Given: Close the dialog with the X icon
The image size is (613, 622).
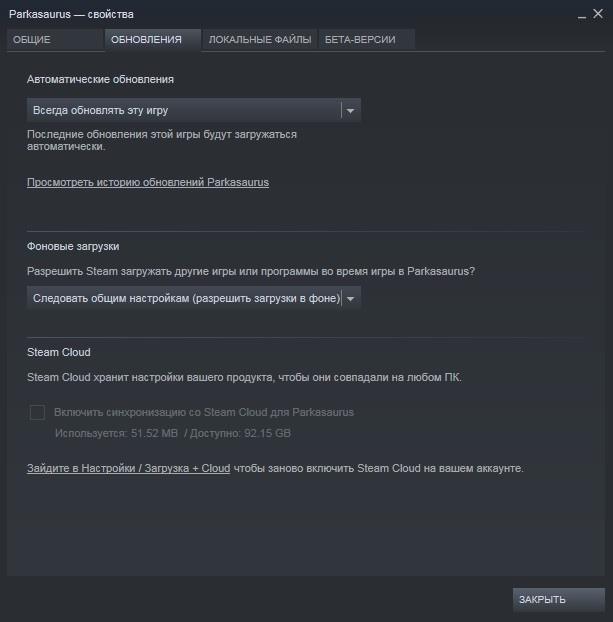Looking at the screenshot, I should click(598, 14).
